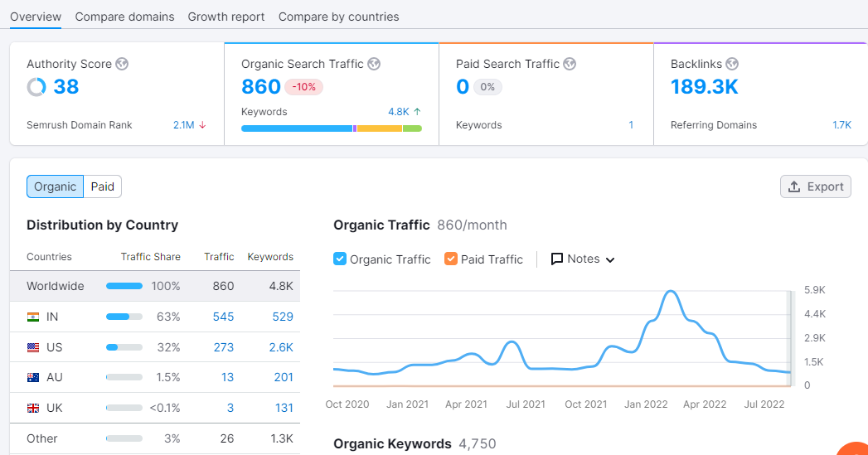
Task: Uncheck the Paid Traffic checkbox
Action: click(x=451, y=259)
